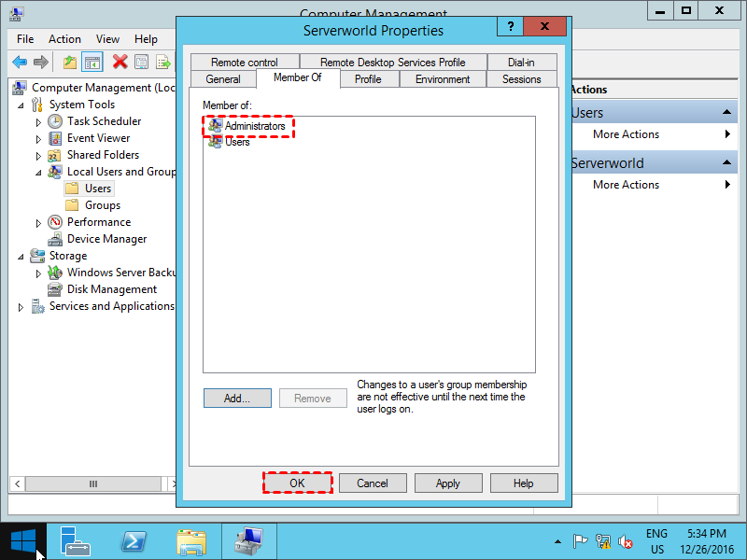747x560 pixels.
Task: Click the Performance gauge icon
Action: pyautogui.click(x=55, y=222)
